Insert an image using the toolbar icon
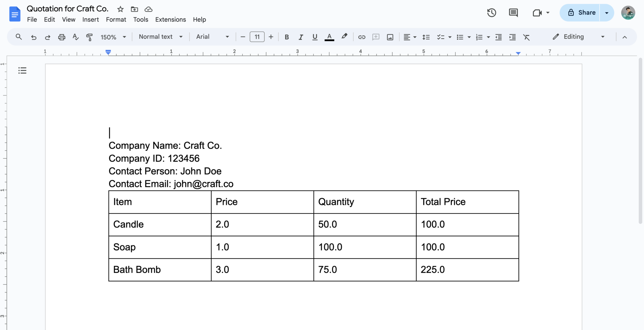The image size is (644, 330). [390, 37]
